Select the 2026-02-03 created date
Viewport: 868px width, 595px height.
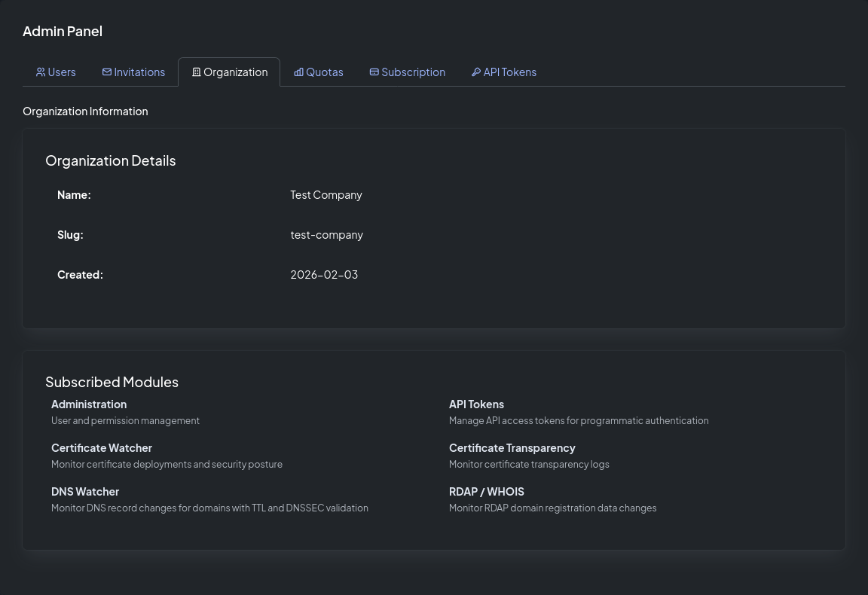coord(325,275)
